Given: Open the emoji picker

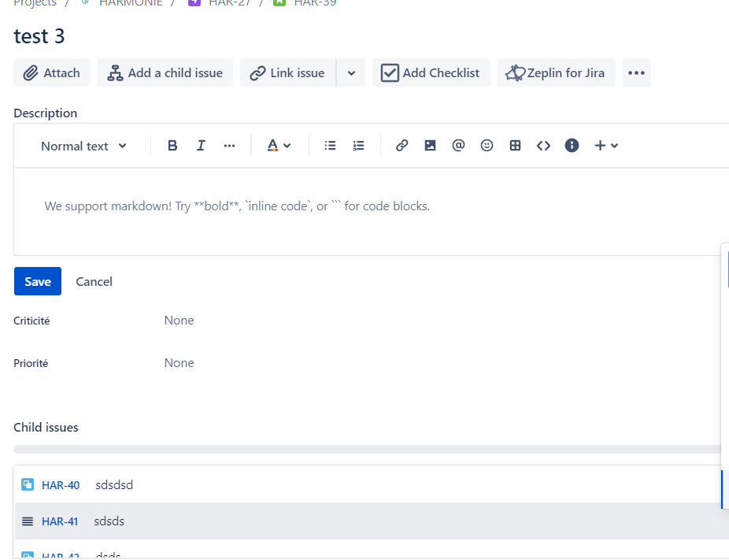Looking at the screenshot, I should pos(487,146).
